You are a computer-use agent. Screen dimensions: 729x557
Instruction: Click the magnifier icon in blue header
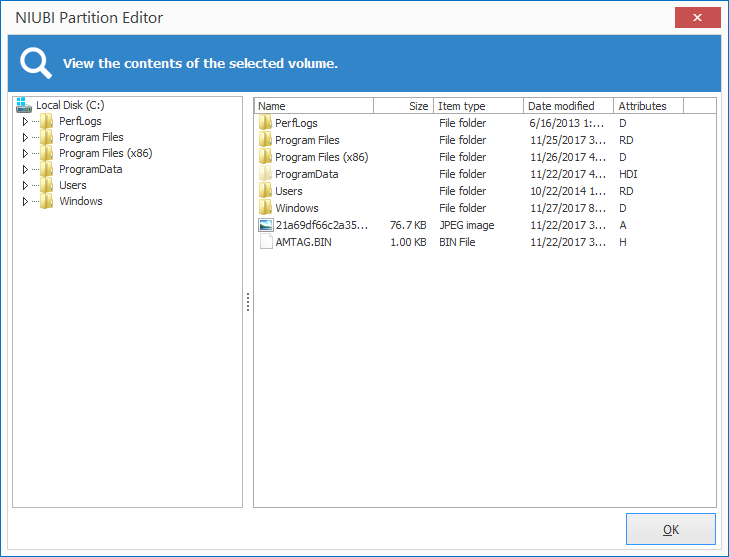point(35,63)
